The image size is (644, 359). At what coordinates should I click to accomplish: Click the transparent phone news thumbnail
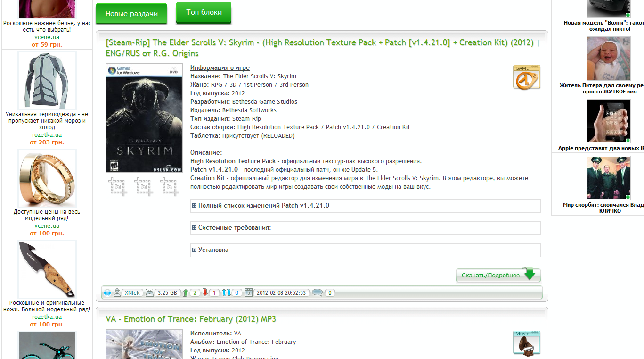608,121
